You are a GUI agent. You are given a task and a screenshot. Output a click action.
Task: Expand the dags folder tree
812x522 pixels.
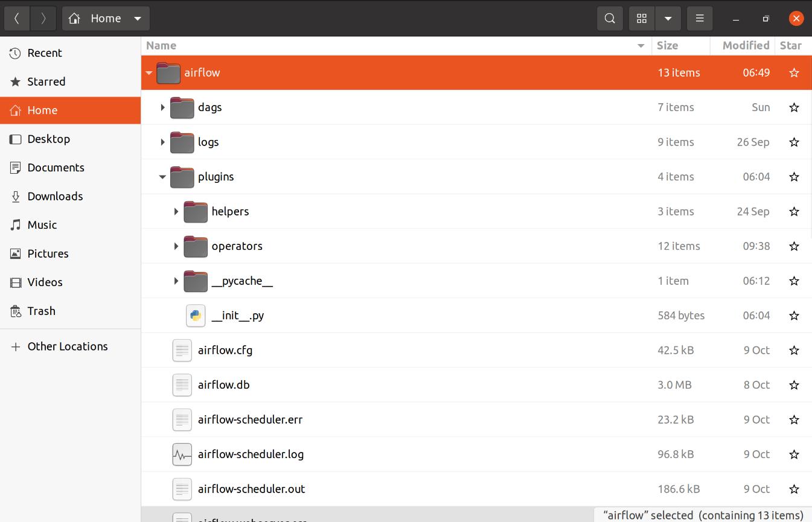click(162, 107)
